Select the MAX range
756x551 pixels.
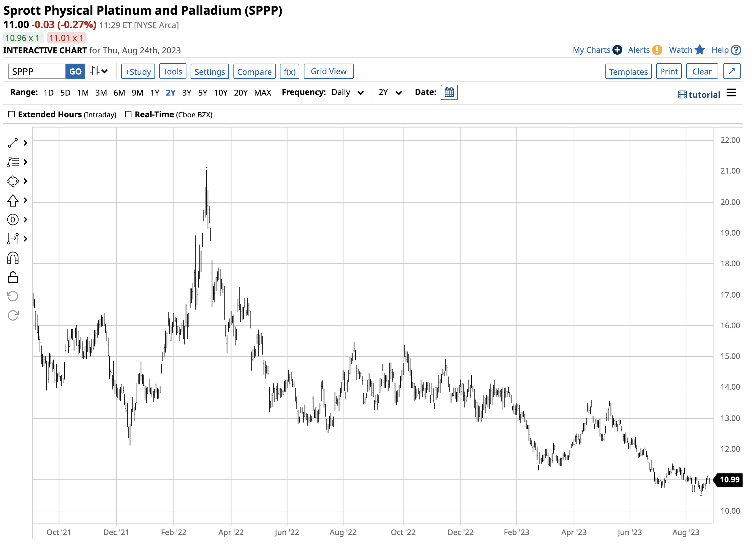pos(263,93)
